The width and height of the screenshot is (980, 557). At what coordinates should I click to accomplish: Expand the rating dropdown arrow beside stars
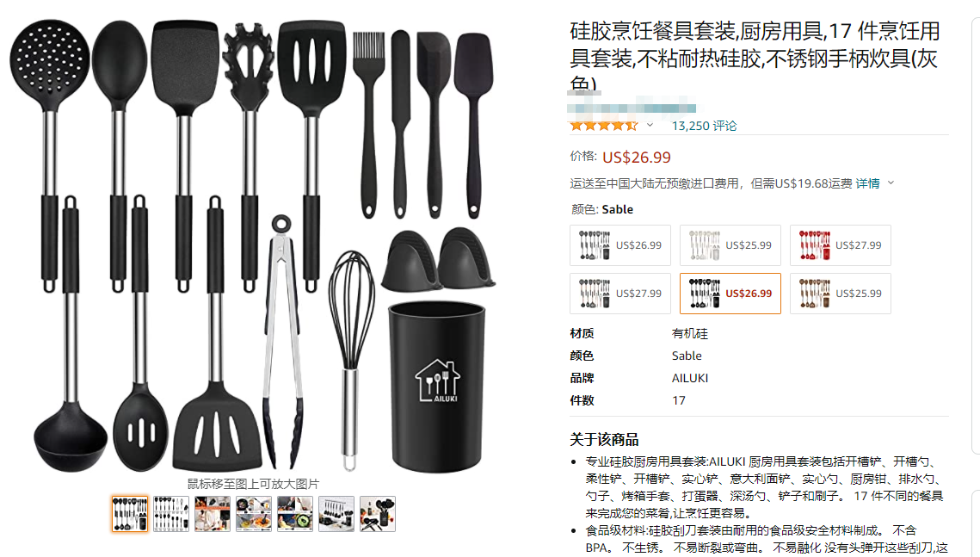pyautogui.click(x=650, y=125)
